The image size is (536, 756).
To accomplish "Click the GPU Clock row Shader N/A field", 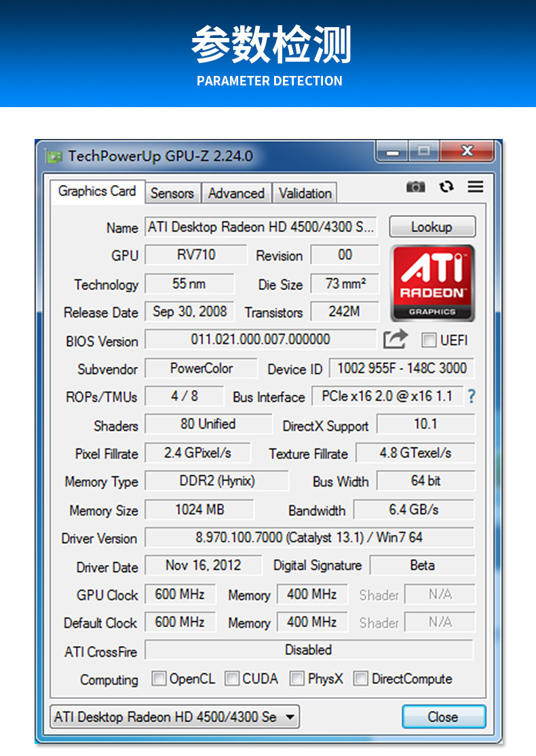I will [x=440, y=594].
